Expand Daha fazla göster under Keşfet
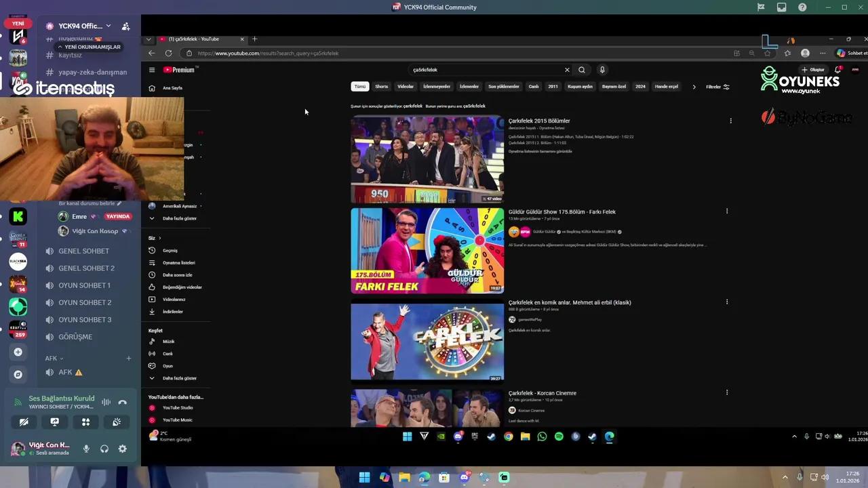 point(173,378)
